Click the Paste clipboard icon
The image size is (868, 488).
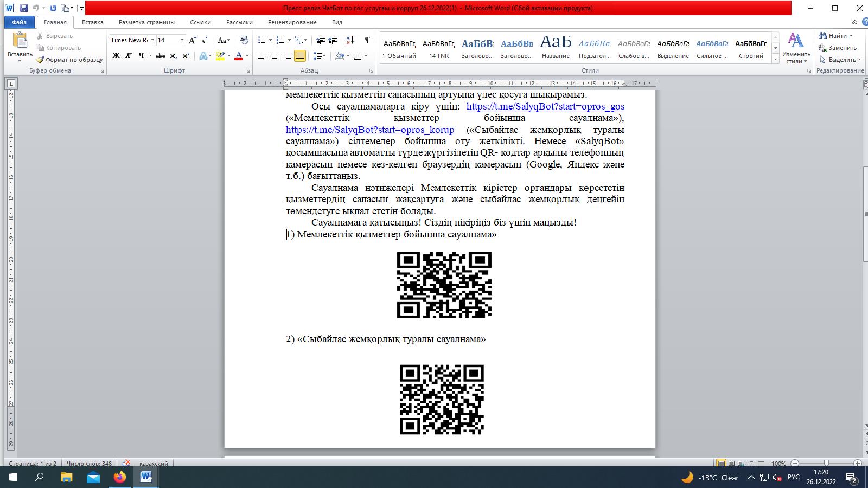click(20, 41)
